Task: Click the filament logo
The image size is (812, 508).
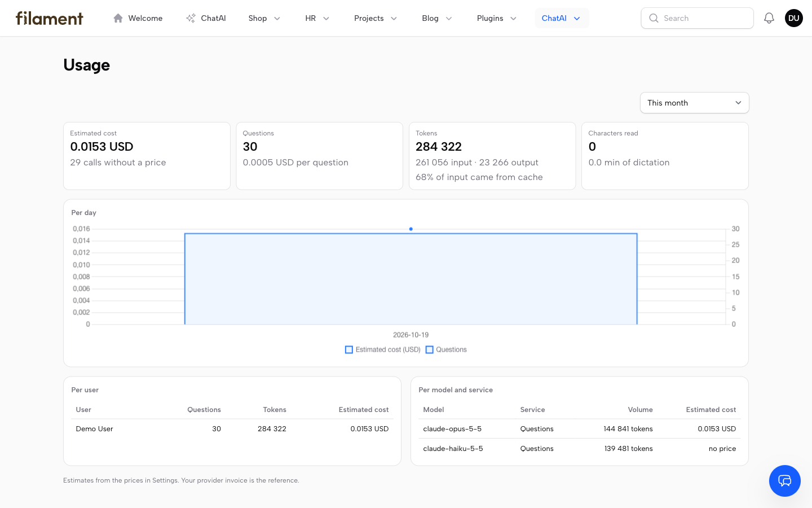Action: click(x=50, y=18)
